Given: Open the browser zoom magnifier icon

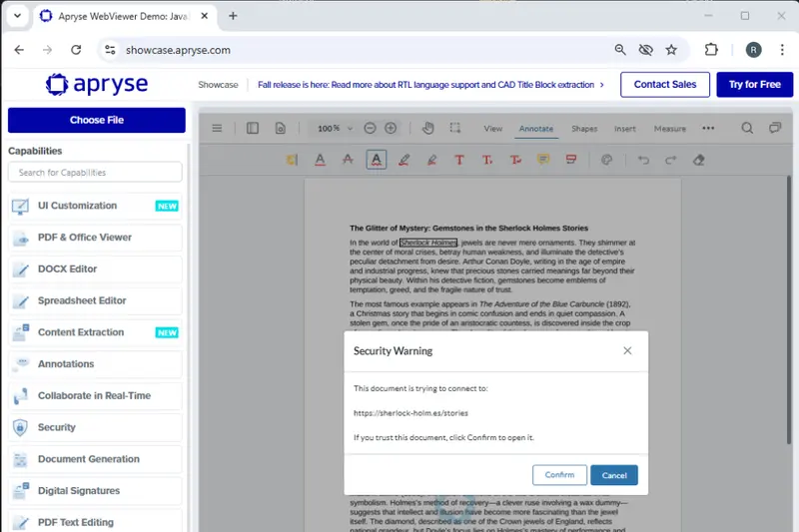Looking at the screenshot, I should 620,50.
